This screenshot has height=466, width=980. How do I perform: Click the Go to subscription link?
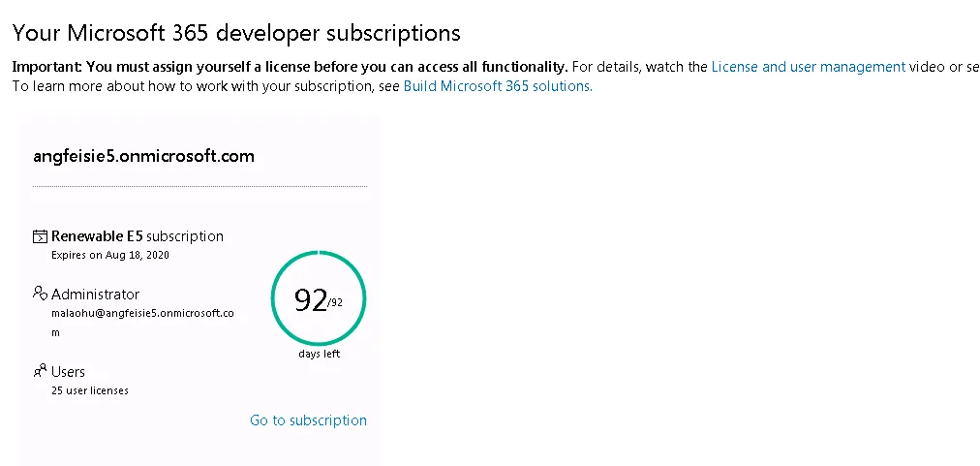pyautogui.click(x=308, y=420)
